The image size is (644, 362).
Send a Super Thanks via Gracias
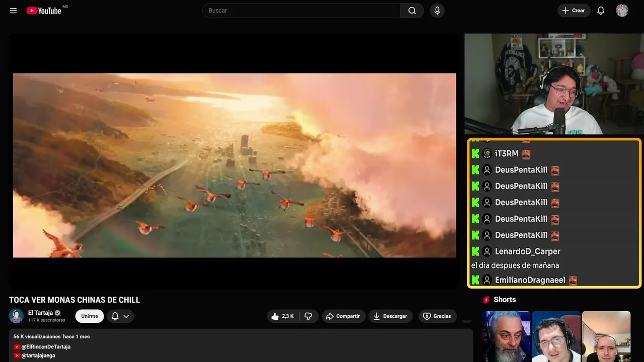[437, 316]
